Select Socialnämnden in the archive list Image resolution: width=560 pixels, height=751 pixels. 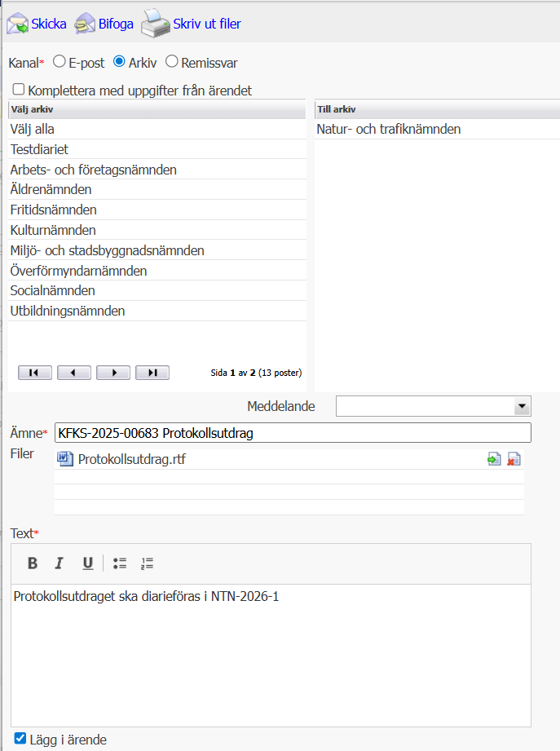click(x=52, y=290)
